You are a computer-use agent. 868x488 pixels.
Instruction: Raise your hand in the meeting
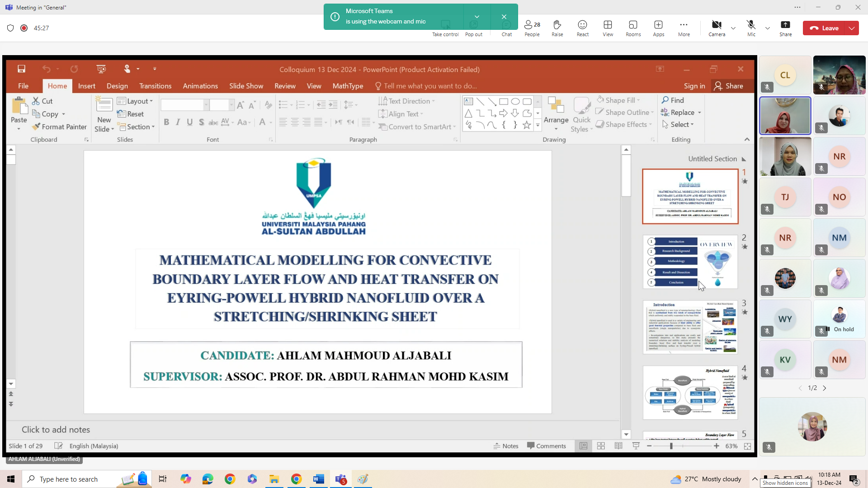click(x=557, y=28)
